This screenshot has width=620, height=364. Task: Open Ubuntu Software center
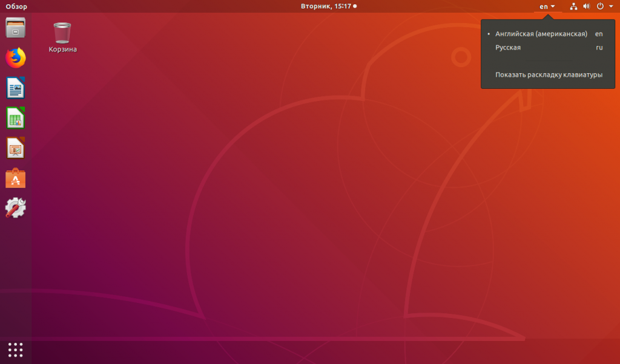pos(16,178)
